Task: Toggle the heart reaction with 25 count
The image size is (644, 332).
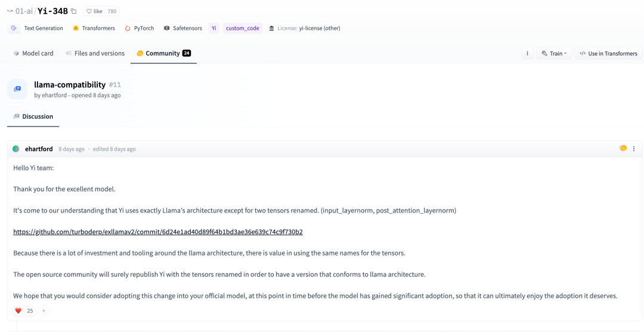Action: click(24, 311)
